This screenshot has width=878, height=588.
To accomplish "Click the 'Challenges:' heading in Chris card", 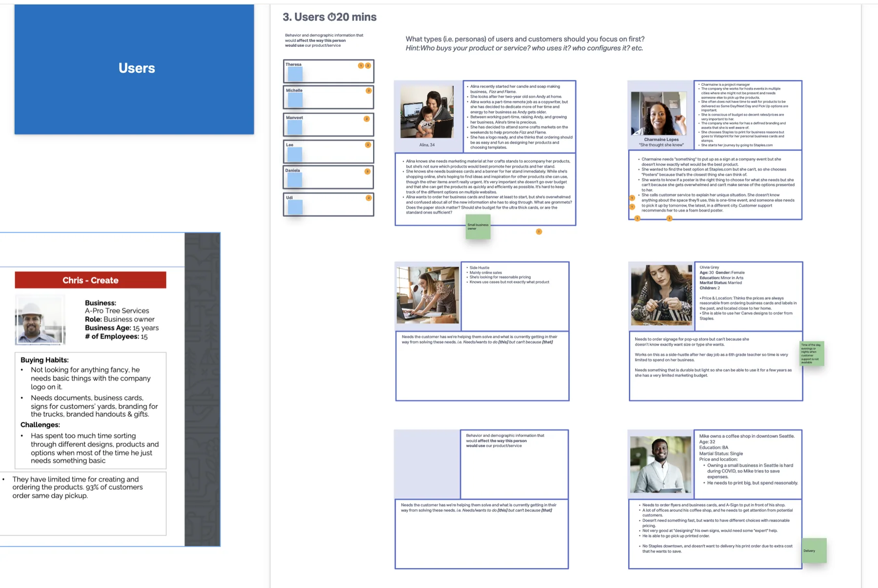I will pyautogui.click(x=40, y=425).
